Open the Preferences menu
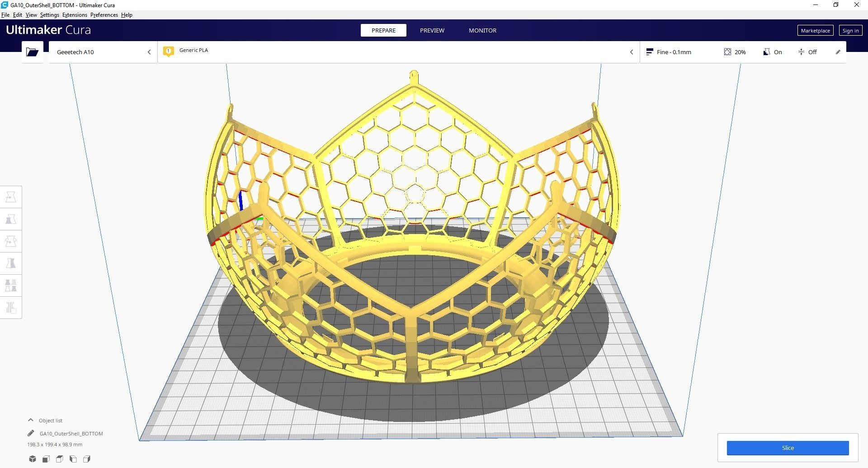Viewport: 868px width, 468px height. [x=104, y=15]
